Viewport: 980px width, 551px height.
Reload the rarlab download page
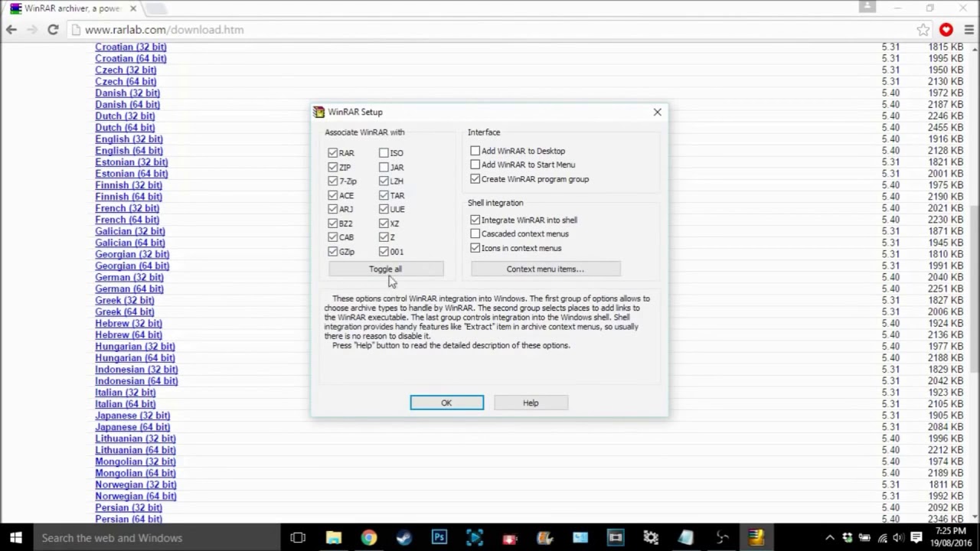(53, 30)
